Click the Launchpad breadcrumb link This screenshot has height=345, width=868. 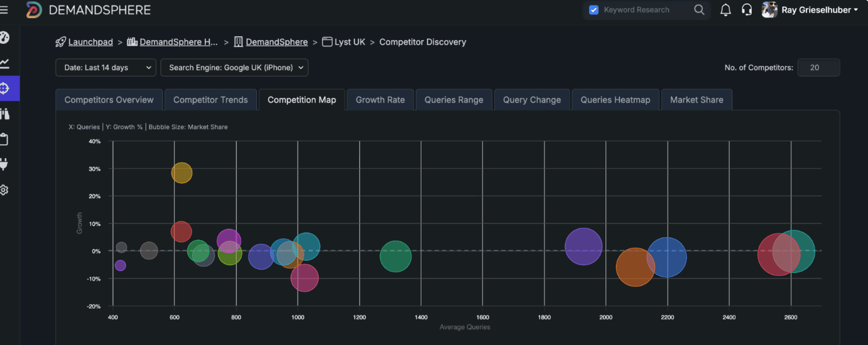click(x=90, y=42)
